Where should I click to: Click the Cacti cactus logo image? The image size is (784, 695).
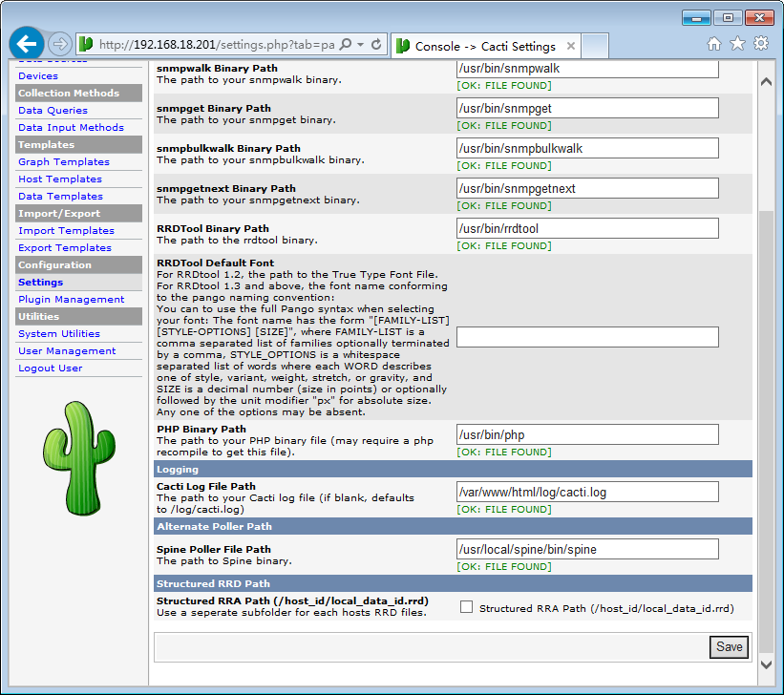(79, 458)
